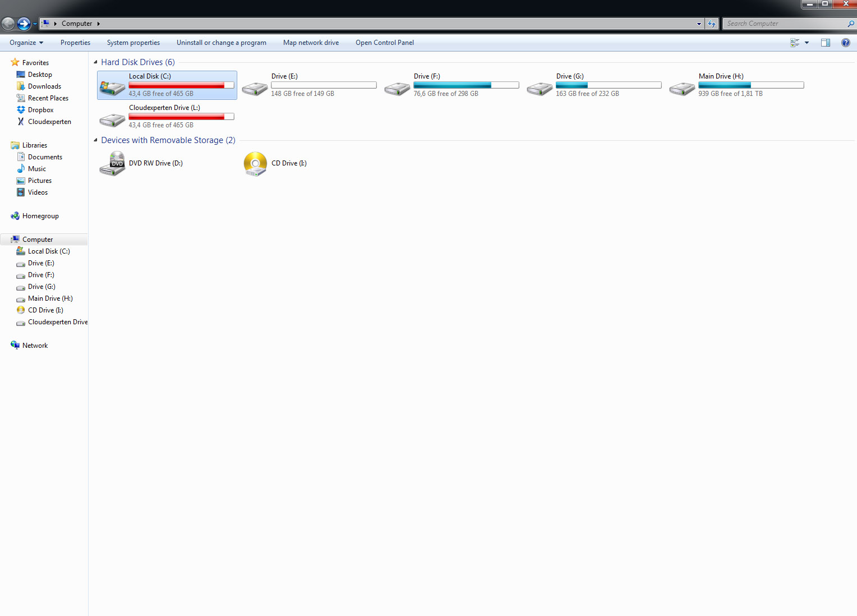Open Network in navigation pane
Screen dimensions: 857x616
35,346
